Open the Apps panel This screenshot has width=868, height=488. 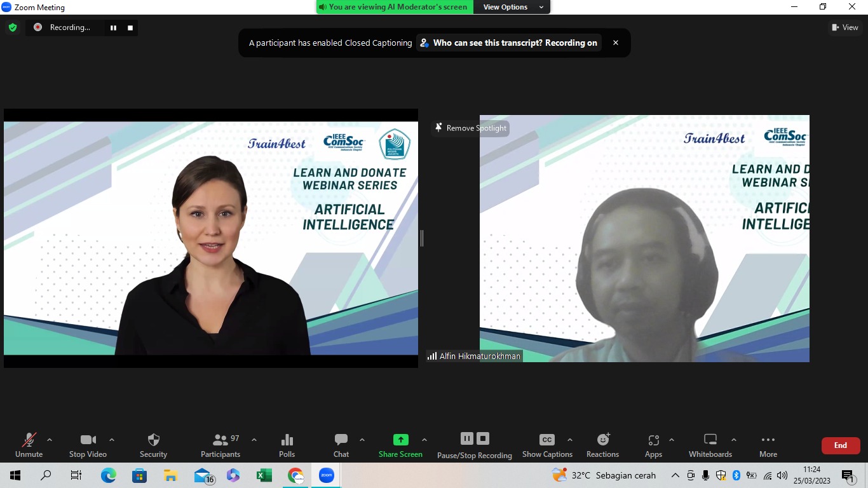click(x=653, y=440)
